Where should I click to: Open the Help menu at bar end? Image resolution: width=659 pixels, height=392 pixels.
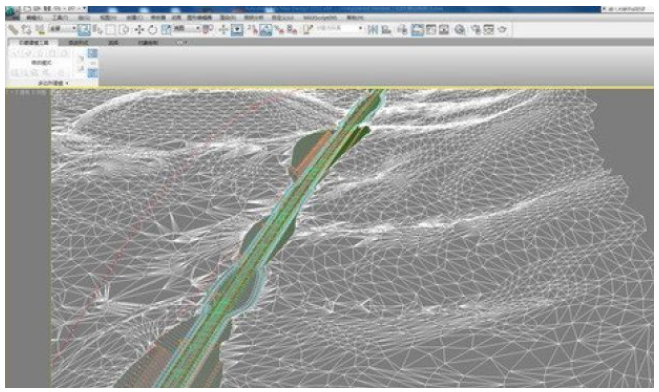tap(355, 18)
